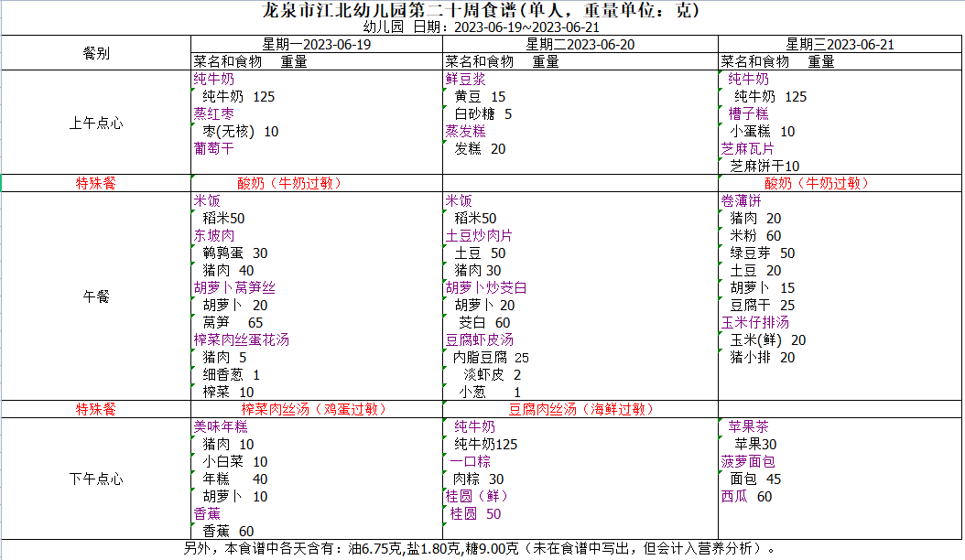
Task: Select the 午餐 row label
Action: coord(96,296)
